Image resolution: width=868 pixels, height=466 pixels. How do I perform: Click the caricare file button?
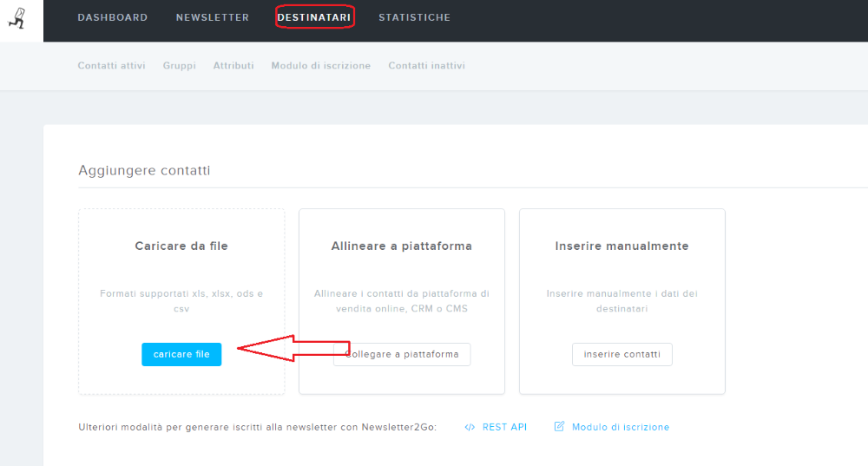click(x=181, y=354)
